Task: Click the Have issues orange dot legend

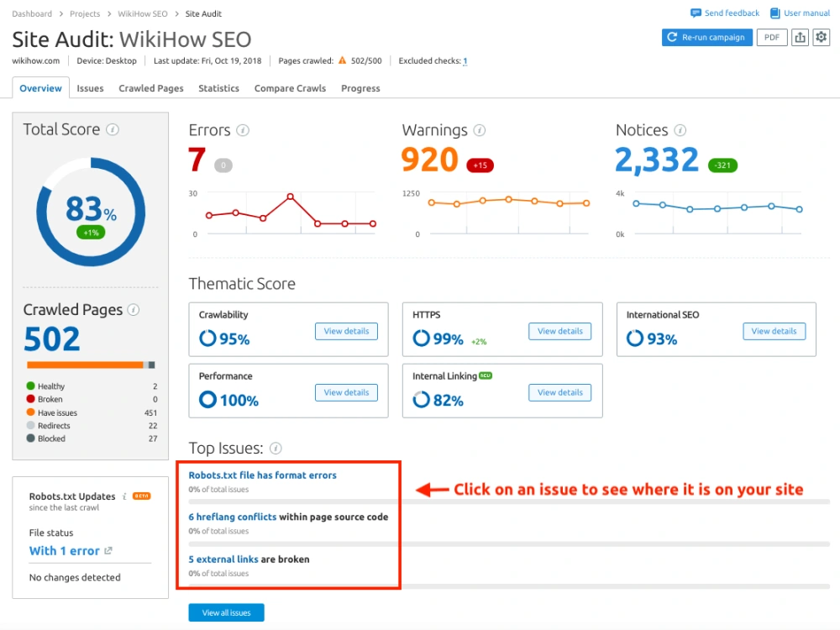Action: [30, 412]
